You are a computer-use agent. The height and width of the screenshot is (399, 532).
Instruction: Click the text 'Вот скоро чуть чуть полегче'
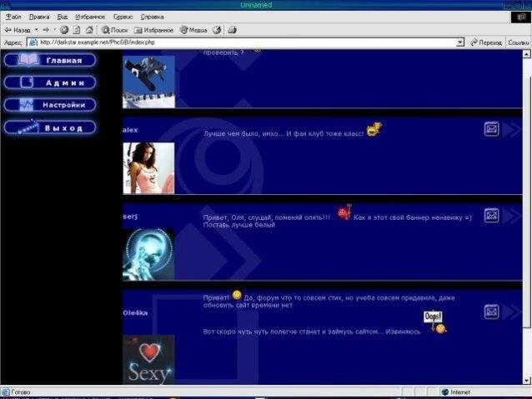tap(248, 332)
